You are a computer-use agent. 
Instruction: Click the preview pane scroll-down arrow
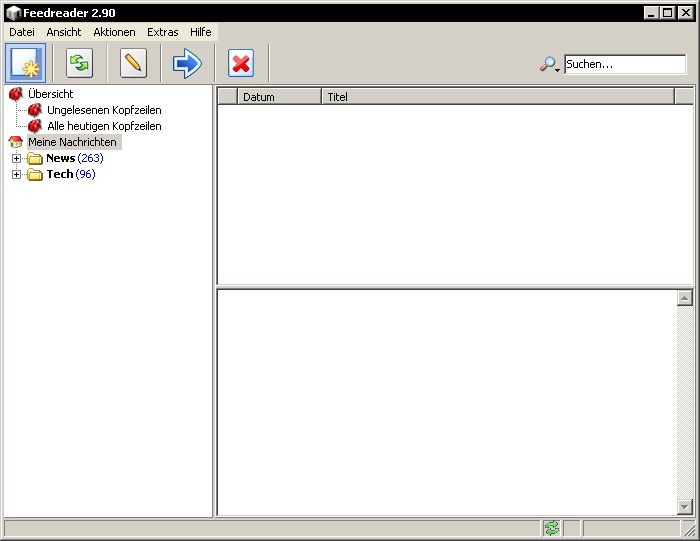tap(684, 507)
